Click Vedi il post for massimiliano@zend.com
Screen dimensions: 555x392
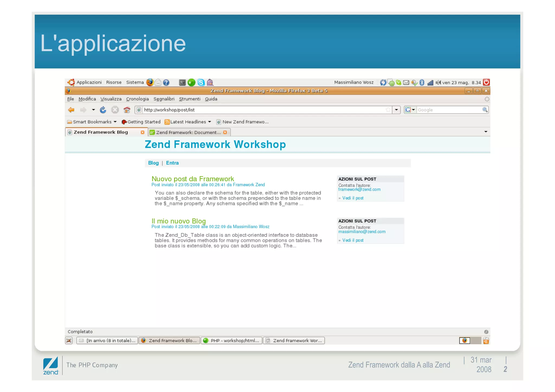pyautogui.click(x=353, y=240)
